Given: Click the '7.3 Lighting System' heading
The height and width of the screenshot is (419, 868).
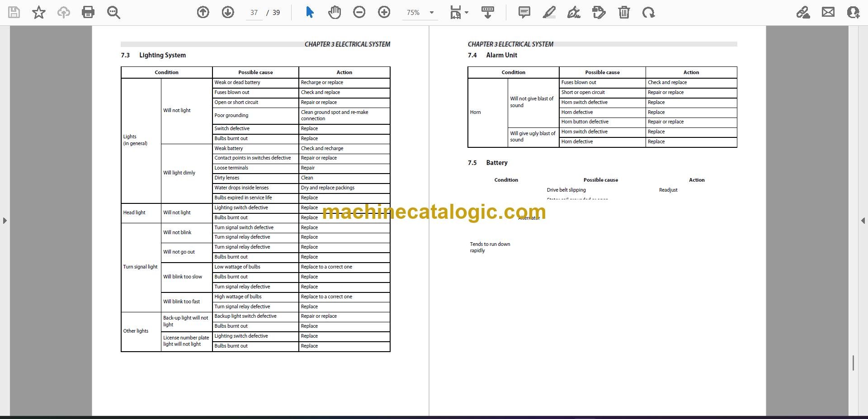Looking at the screenshot, I should [153, 55].
